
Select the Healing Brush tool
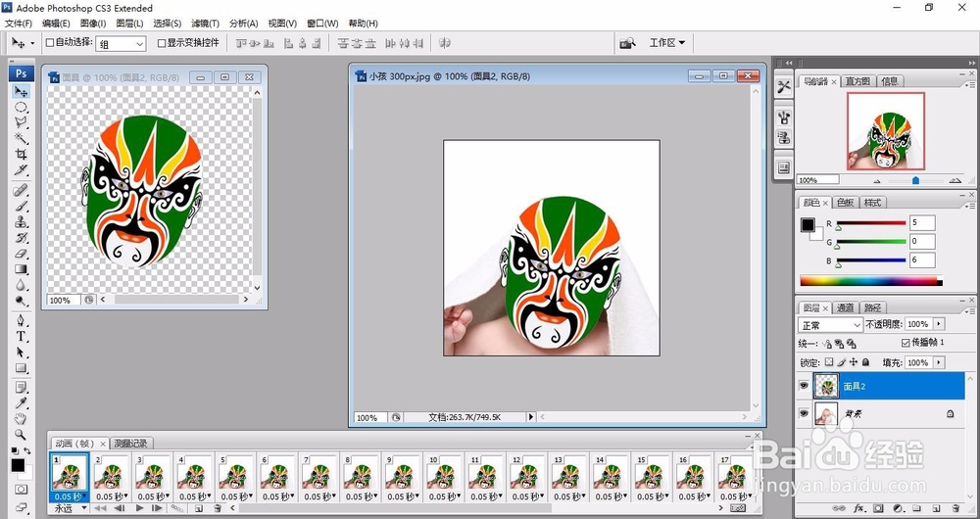(x=21, y=190)
